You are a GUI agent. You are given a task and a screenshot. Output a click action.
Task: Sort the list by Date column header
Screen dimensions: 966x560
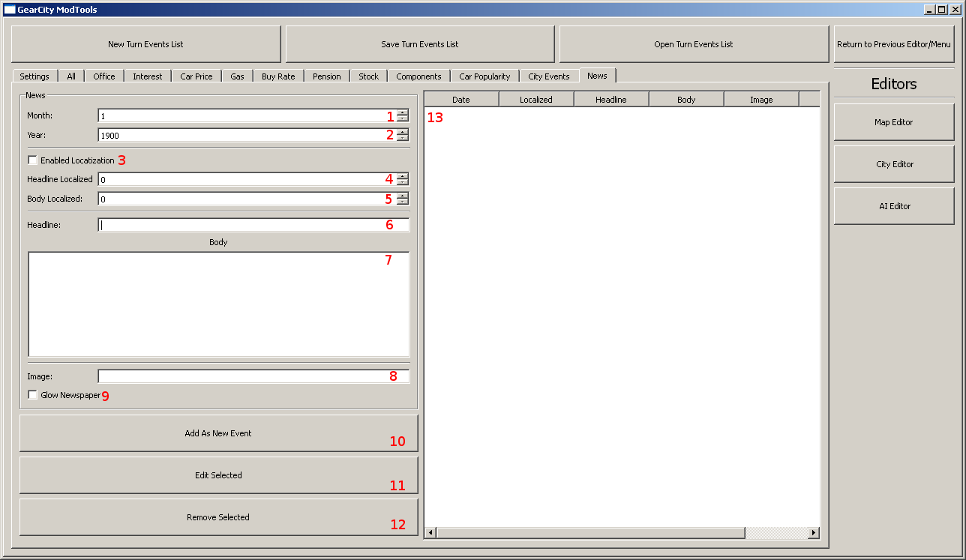pos(461,100)
